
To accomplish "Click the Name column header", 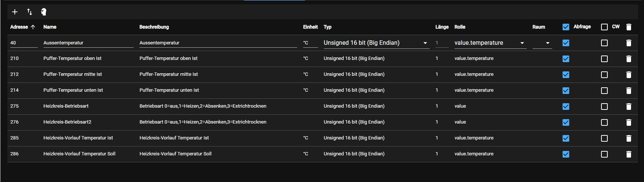I will [x=50, y=27].
